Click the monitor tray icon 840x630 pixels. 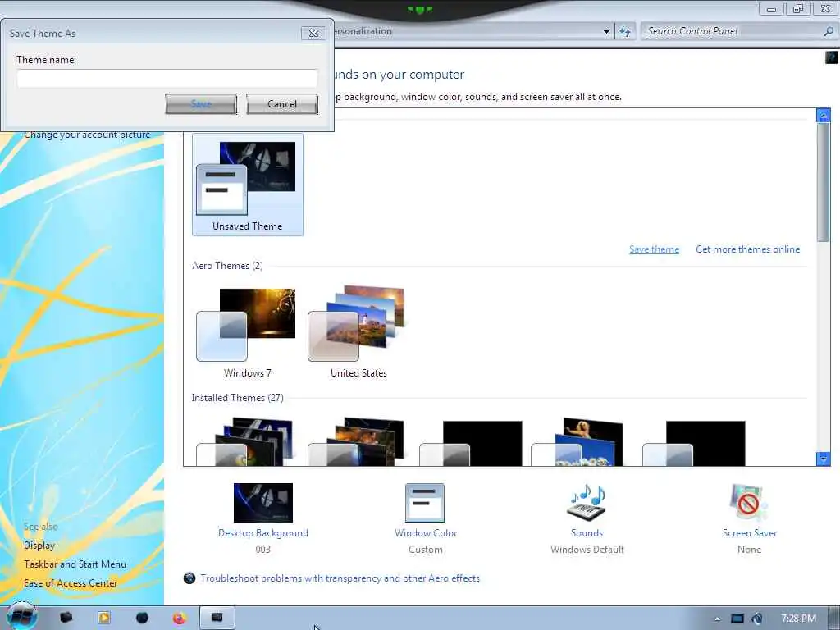point(737,619)
